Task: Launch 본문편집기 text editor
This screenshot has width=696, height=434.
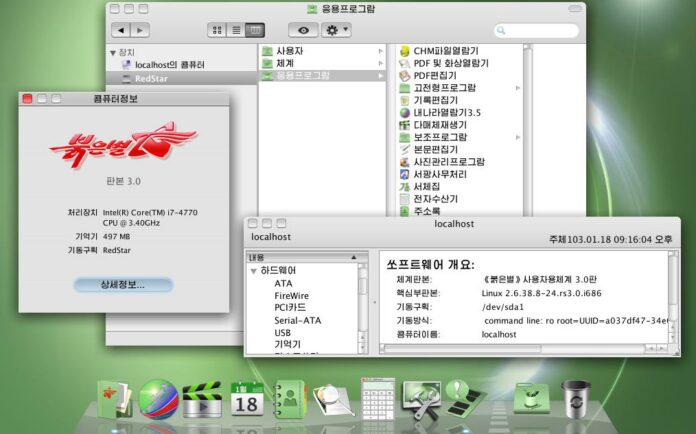Action: click(435, 150)
